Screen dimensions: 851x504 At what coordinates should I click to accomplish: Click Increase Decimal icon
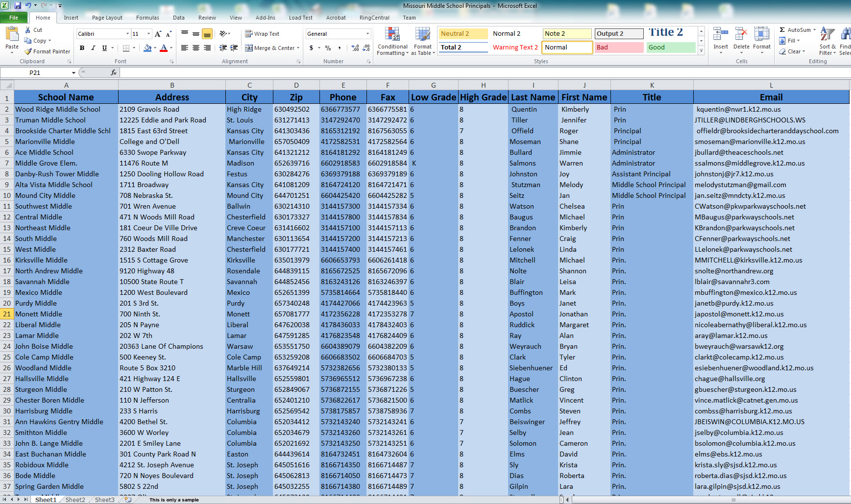[355, 48]
